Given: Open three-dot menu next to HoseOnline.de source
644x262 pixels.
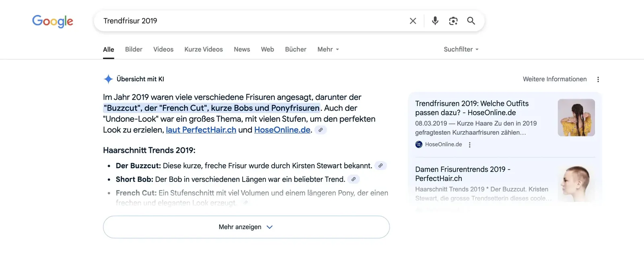Looking at the screenshot, I should 470,144.
